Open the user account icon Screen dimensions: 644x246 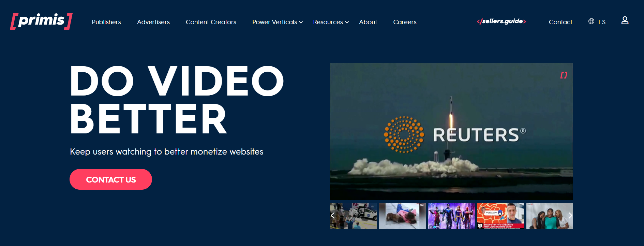coord(625,21)
